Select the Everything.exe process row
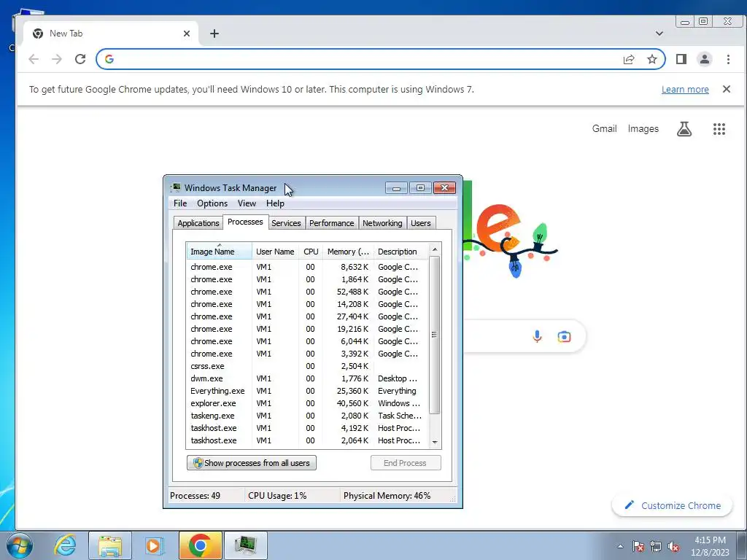The image size is (747, 560). click(307, 391)
